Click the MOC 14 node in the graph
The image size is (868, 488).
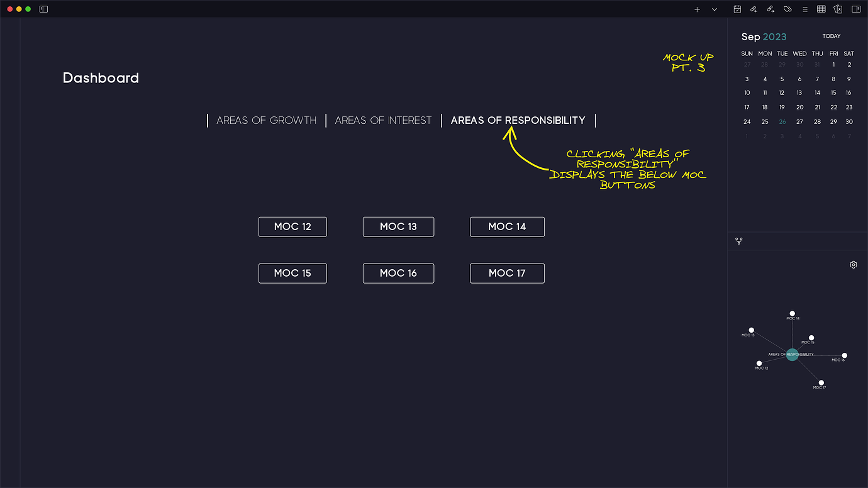click(792, 313)
